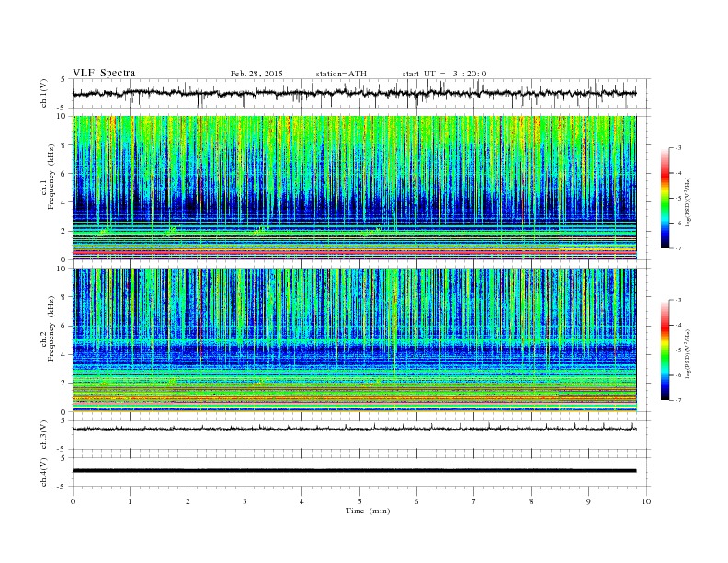Click the ch.2 spectrogram color scale bar
This screenshot has height=563, width=728.
(x=665, y=350)
